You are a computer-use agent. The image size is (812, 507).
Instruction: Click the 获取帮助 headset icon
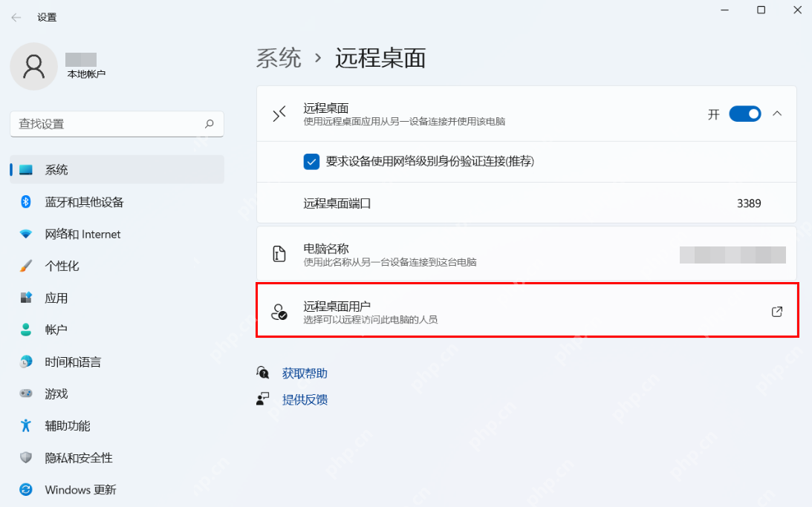point(262,373)
